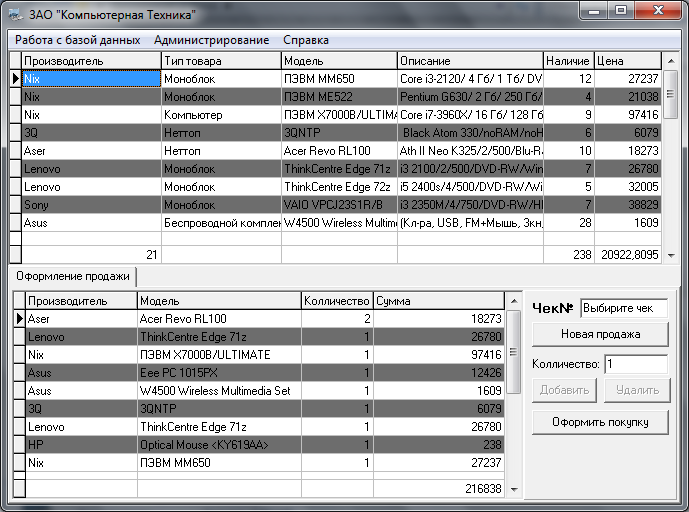Screen dimensions: 689x512
Task: Click the Сумма column header
Action: click(439, 301)
